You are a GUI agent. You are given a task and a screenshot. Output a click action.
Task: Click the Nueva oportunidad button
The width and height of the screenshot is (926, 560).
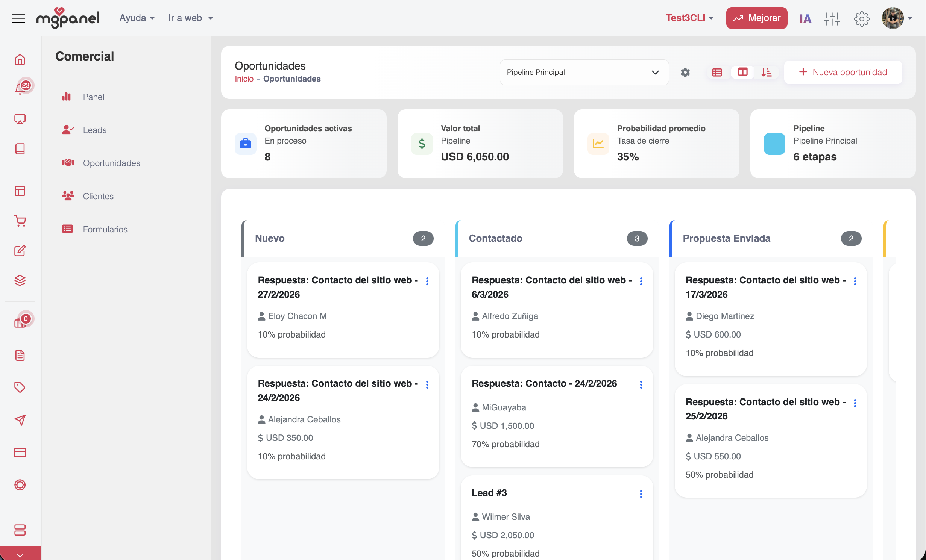[843, 72]
